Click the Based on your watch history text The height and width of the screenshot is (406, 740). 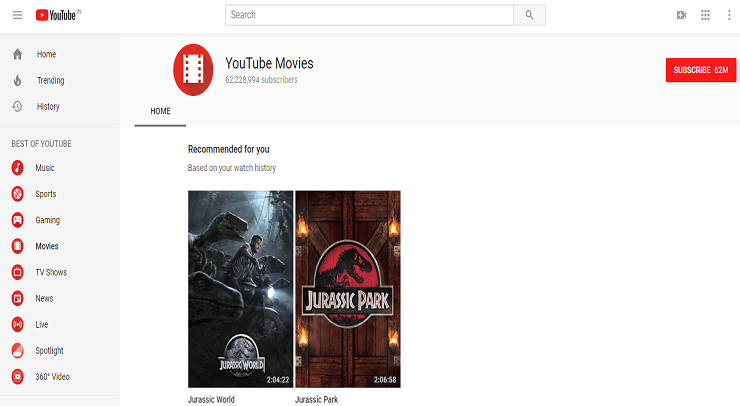pyautogui.click(x=232, y=168)
